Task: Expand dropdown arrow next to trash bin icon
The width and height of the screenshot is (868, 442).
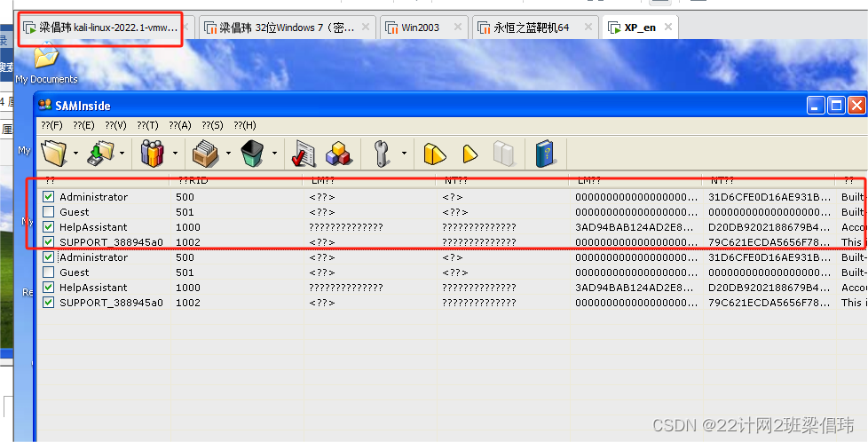Action: click(274, 153)
